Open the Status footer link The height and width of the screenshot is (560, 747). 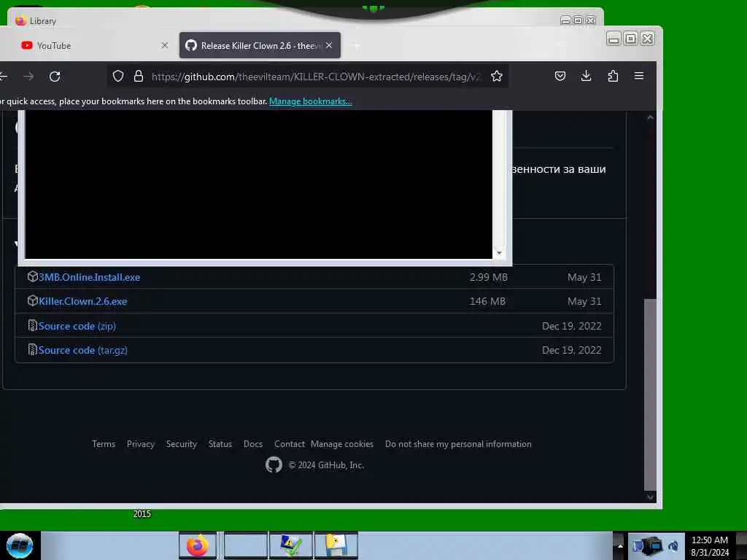[220, 444]
